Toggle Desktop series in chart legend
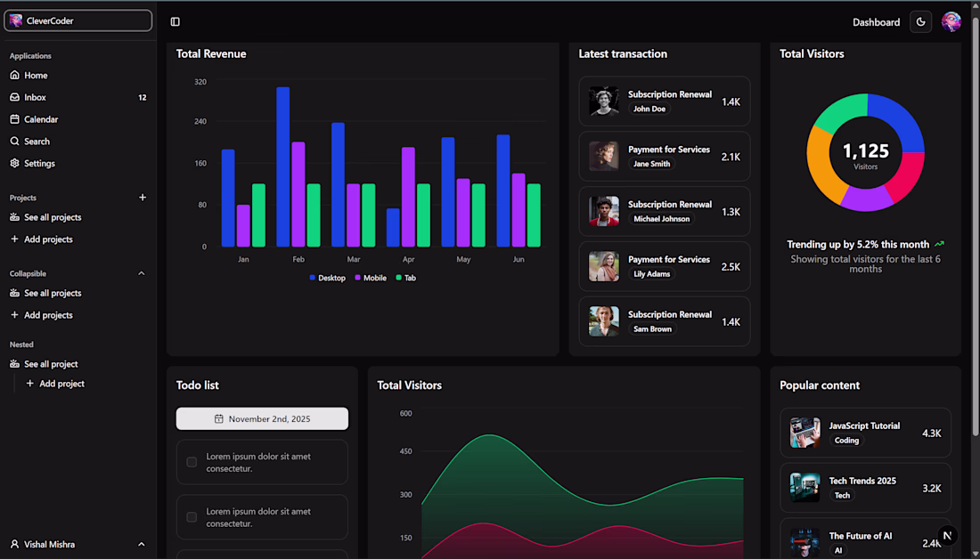Screen dimensions: 980x559 click(x=328, y=278)
